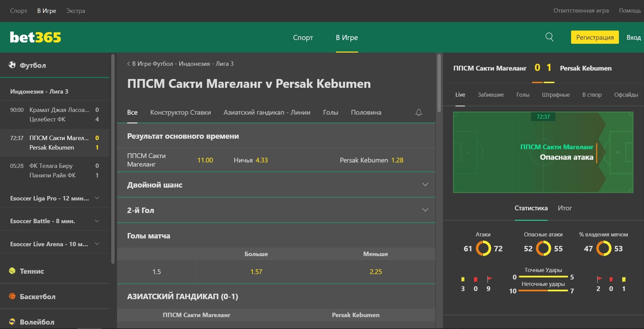644x329 pixels.
Task: Collapse АЗИАТСКИЙ ГАНДИКАП (0-1) header
Action: coord(276,296)
